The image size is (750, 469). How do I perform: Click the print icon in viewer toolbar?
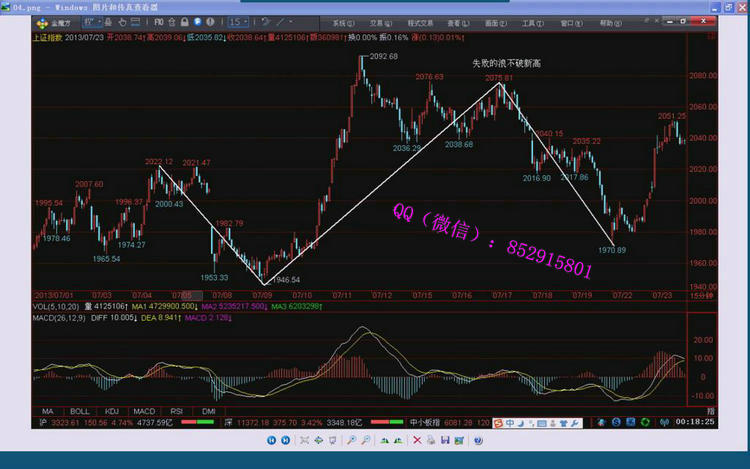click(431, 440)
